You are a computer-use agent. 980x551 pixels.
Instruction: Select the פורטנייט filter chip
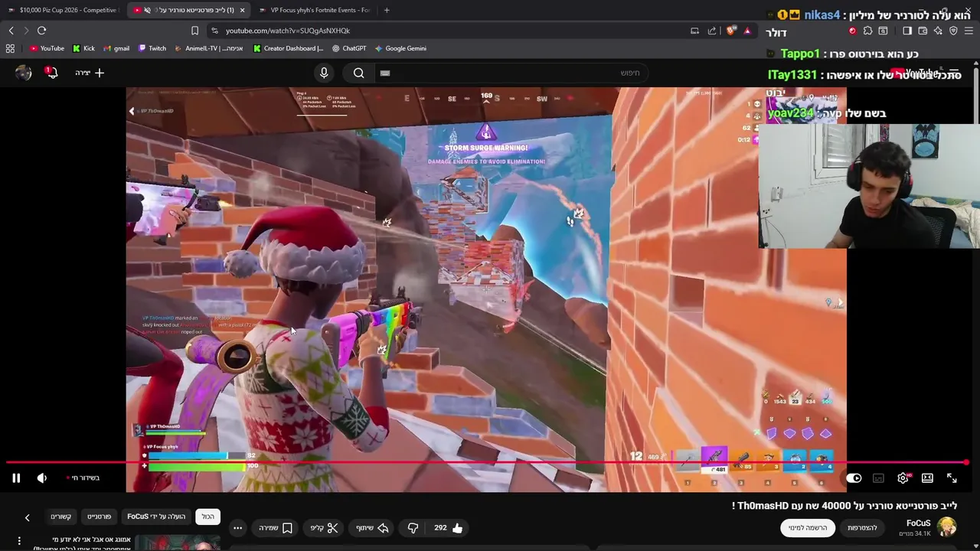99,517
